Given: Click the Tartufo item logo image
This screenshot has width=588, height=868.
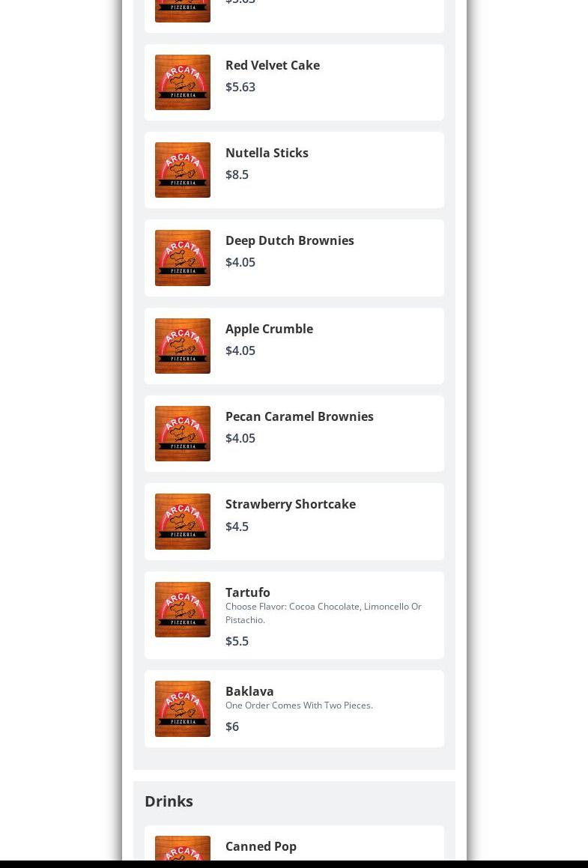Looking at the screenshot, I should click(183, 610).
